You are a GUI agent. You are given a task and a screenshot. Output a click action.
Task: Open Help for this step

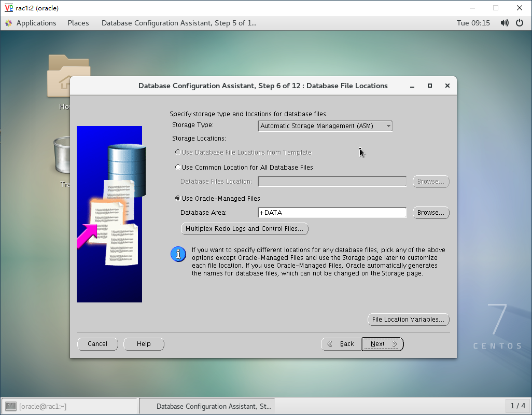[x=144, y=344]
